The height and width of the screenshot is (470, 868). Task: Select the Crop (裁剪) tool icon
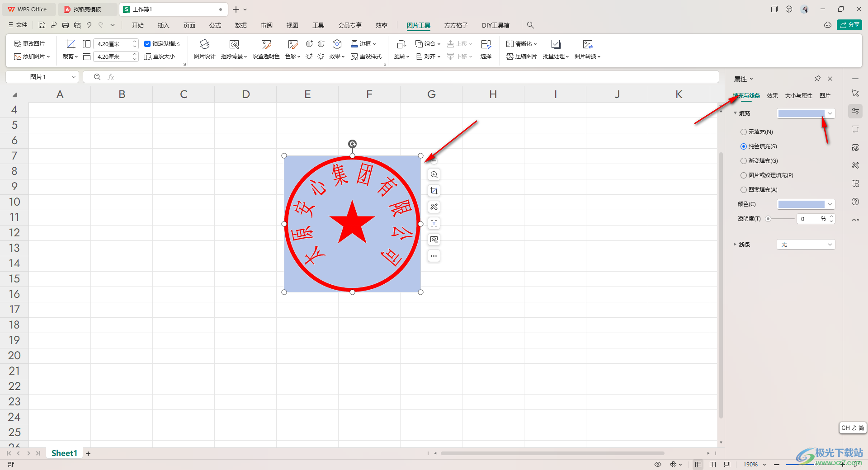click(x=70, y=44)
